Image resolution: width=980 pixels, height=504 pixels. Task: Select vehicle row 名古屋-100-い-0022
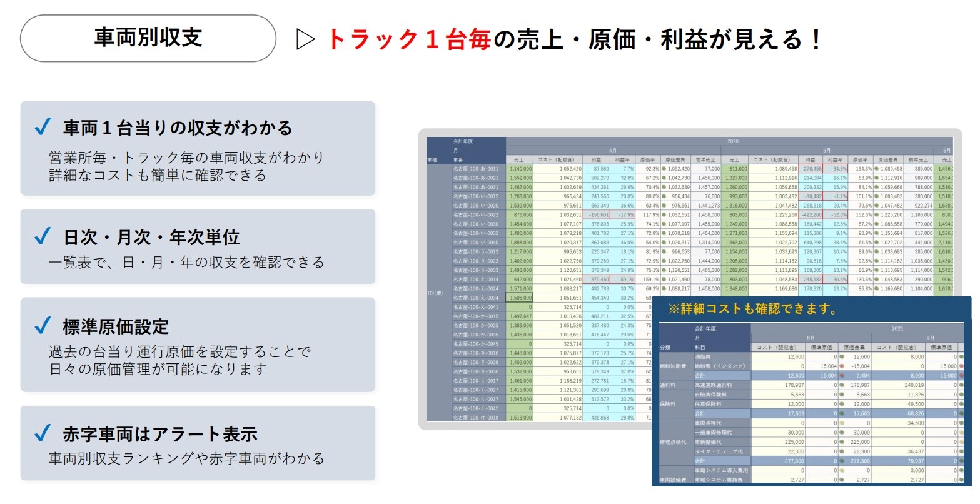tap(476, 214)
